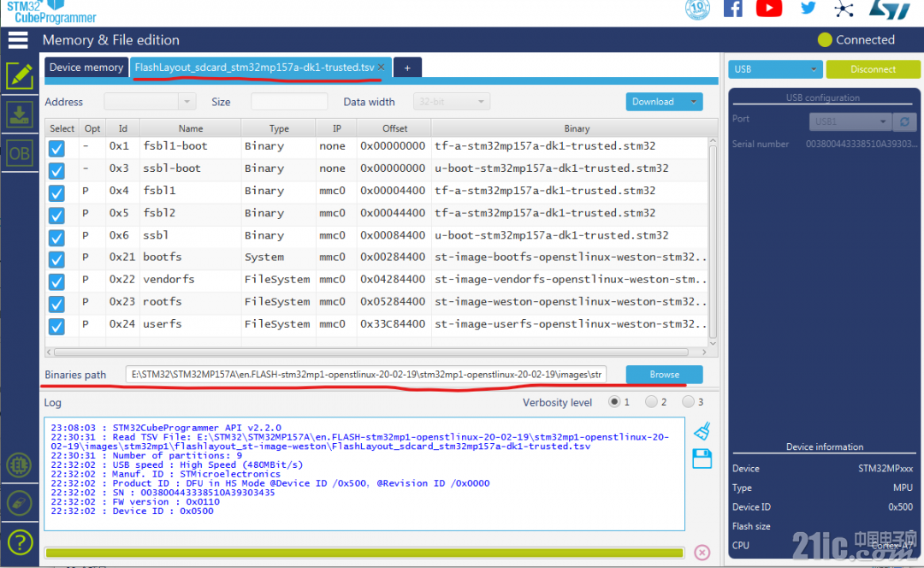Click the table vertical scrollbar
Screen dimensions: 924x568
point(713,240)
